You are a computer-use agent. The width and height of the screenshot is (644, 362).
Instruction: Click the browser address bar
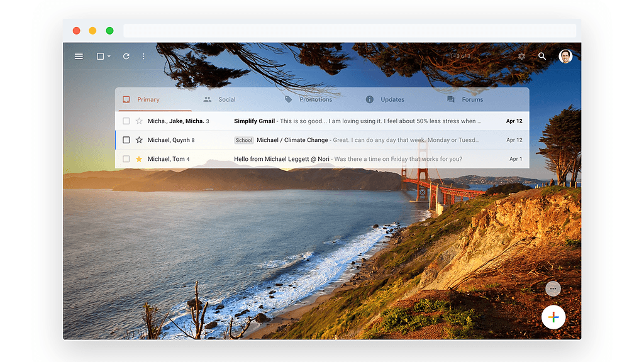pos(349,31)
